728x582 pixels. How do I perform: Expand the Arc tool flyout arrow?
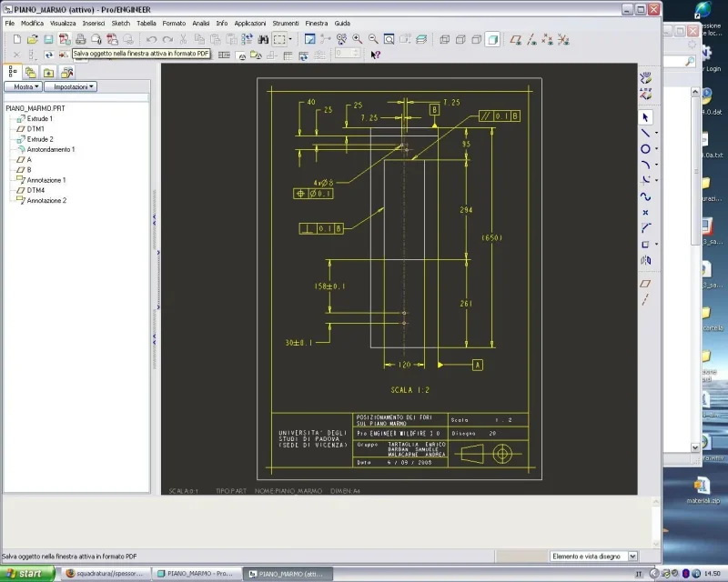click(x=656, y=165)
